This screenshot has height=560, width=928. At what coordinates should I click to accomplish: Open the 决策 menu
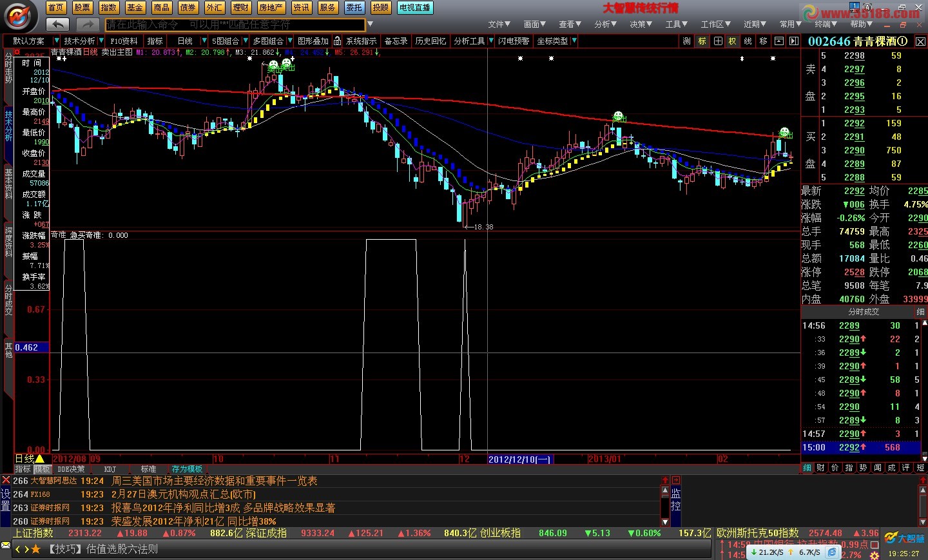[641, 24]
